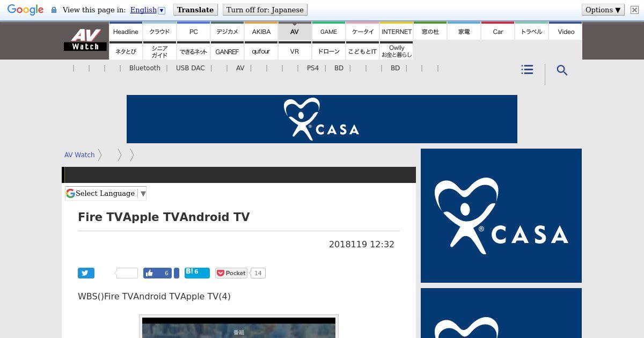The image size is (644, 338).
Task: Expand the Select Language dropdown
Action: pos(106,193)
